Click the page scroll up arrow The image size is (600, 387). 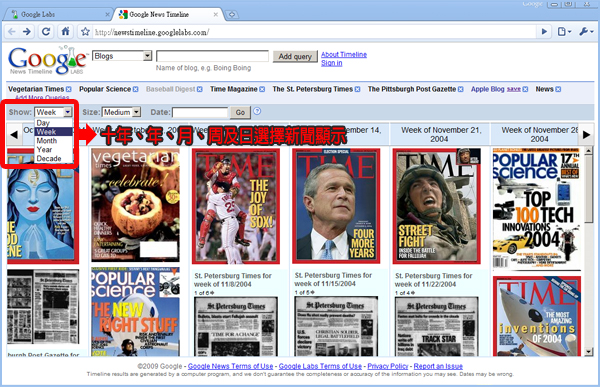589,152
